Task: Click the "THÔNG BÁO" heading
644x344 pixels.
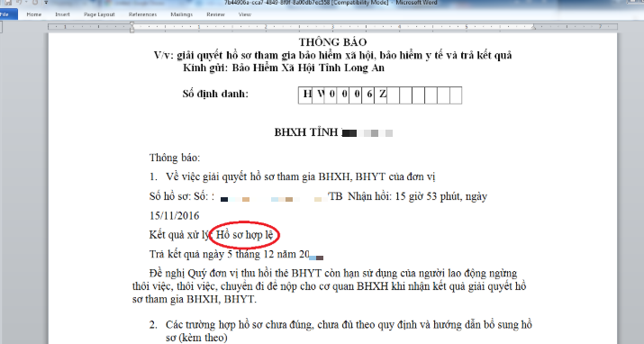Action: (x=332, y=42)
